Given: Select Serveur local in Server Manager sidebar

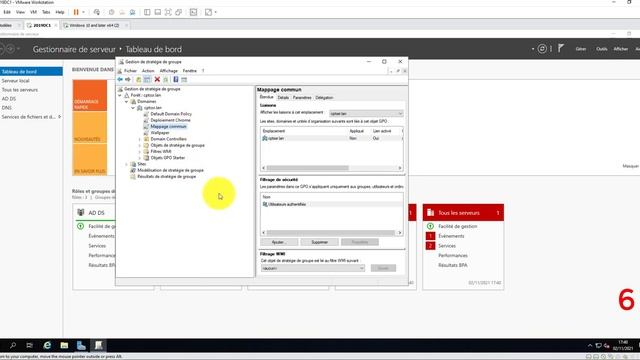Looking at the screenshot, I should [x=16, y=81].
